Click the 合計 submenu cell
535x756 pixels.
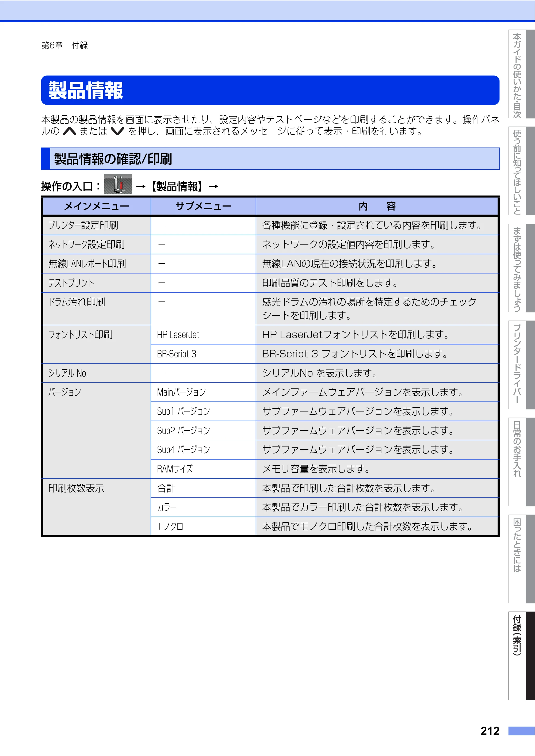[203, 488]
